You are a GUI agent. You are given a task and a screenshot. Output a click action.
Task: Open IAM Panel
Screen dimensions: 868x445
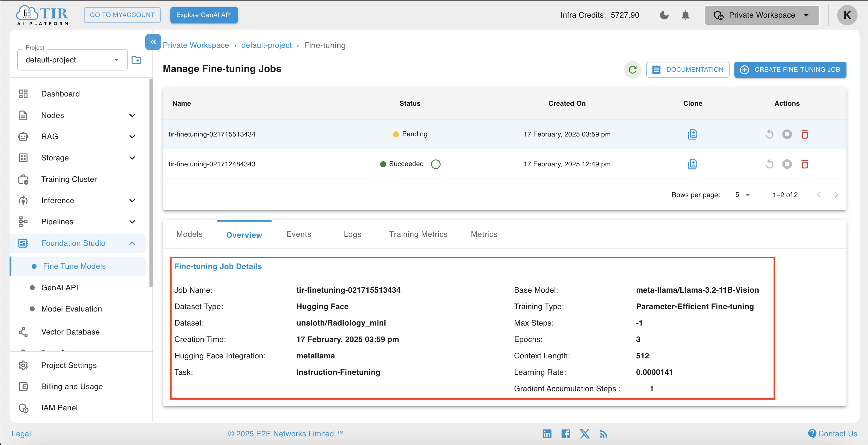tap(77, 408)
